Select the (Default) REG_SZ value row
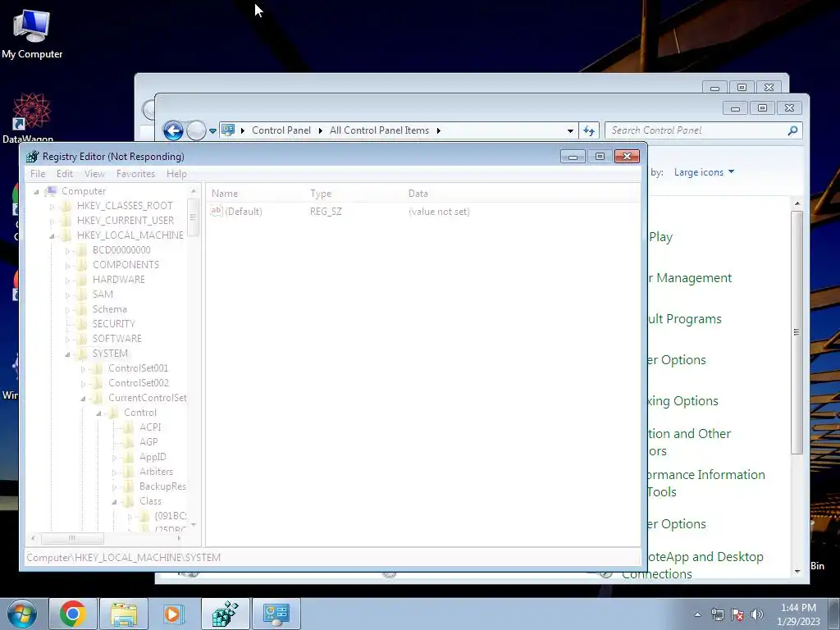This screenshot has height=630, width=840. (423, 211)
